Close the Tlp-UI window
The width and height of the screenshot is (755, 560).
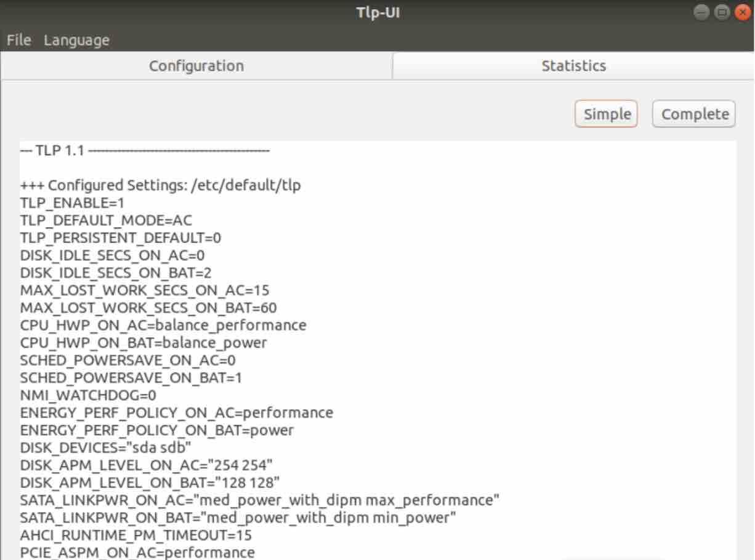(743, 12)
